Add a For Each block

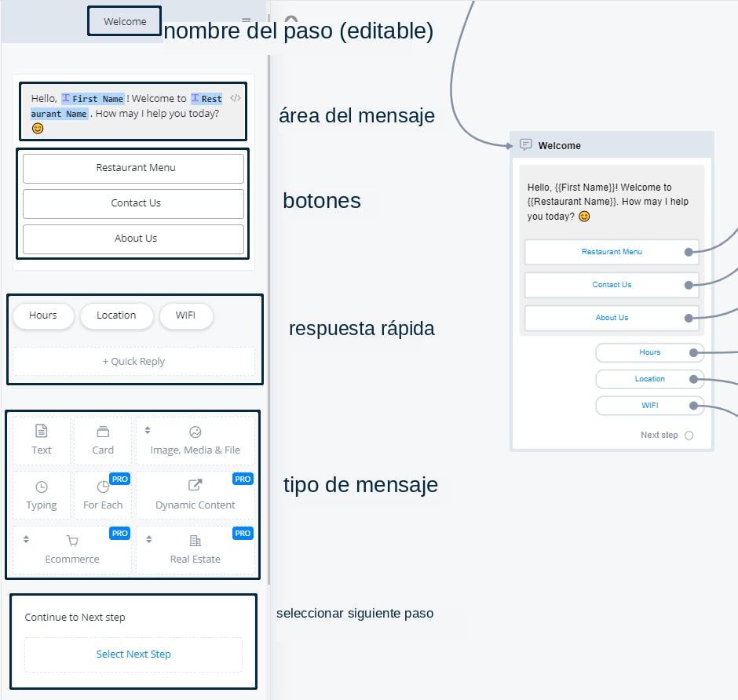103,495
